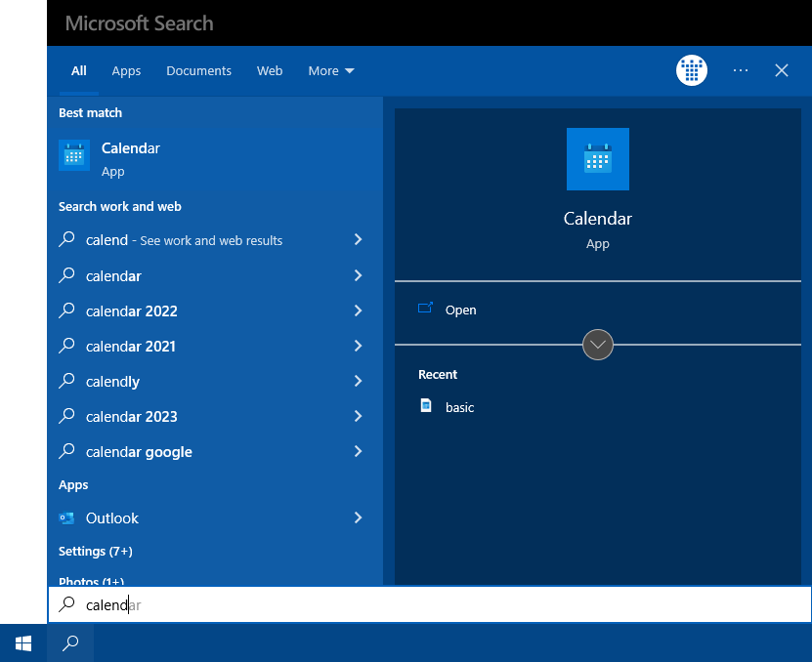Click the Open icon in preview pane

[425, 309]
